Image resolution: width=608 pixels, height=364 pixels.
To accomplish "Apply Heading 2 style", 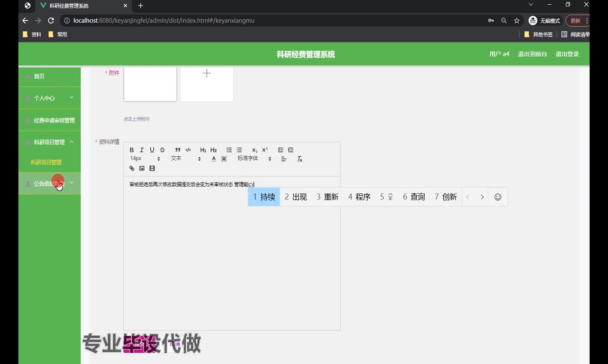I will click(214, 150).
